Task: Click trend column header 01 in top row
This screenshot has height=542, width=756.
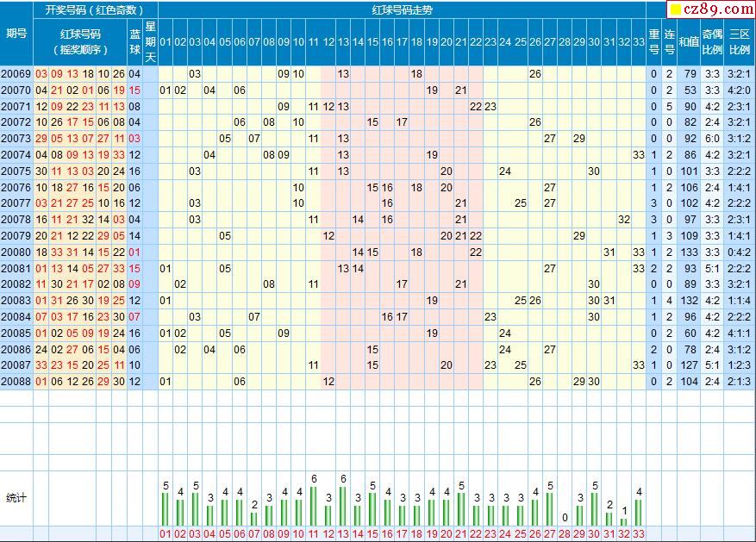Action: click(x=166, y=42)
